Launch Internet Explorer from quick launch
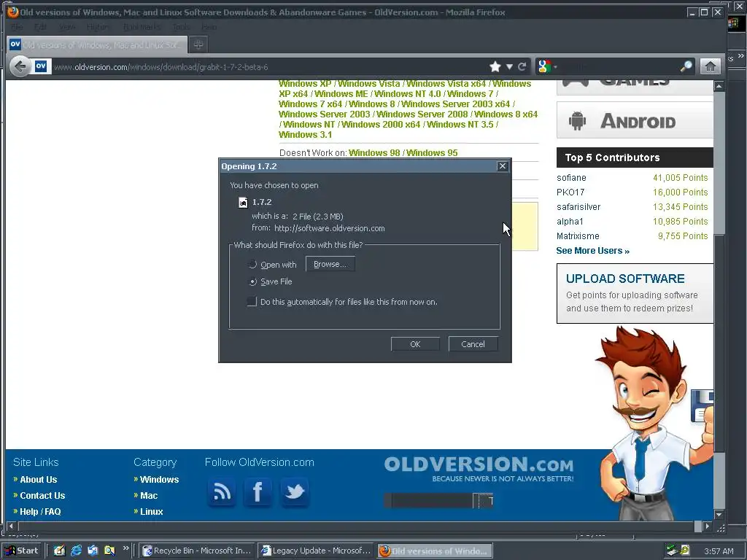 [x=76, y=551]
